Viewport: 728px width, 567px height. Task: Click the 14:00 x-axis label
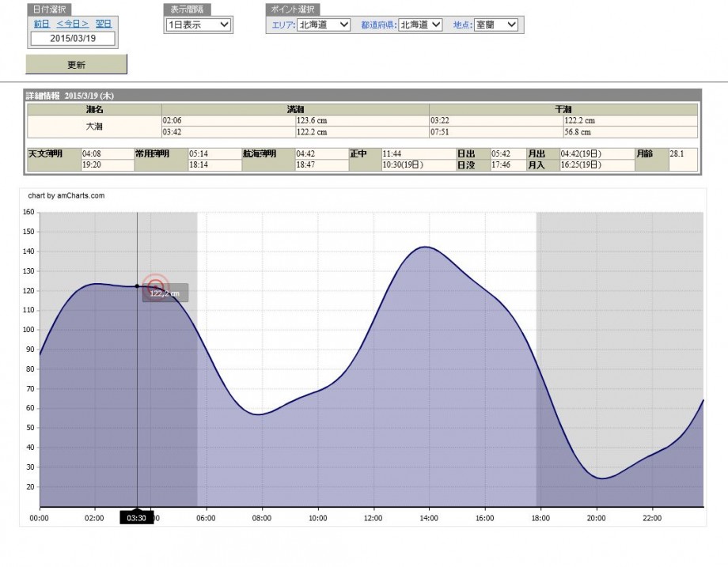429,518
